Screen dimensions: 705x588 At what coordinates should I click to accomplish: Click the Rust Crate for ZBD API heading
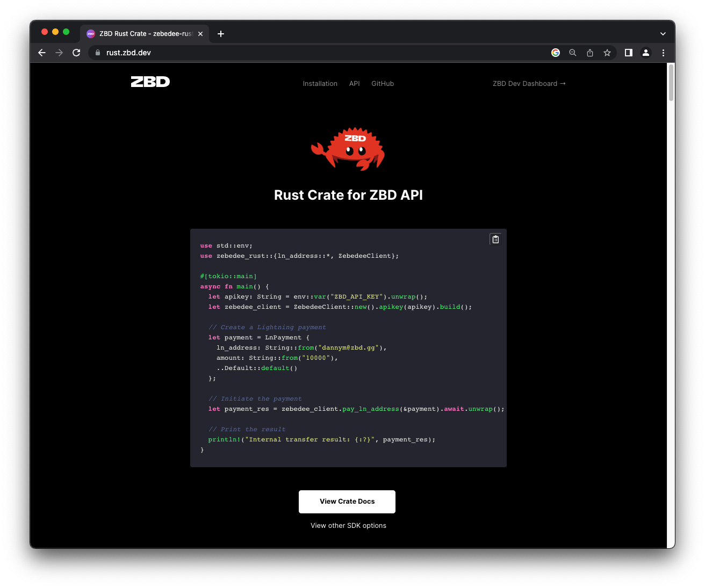348,195
